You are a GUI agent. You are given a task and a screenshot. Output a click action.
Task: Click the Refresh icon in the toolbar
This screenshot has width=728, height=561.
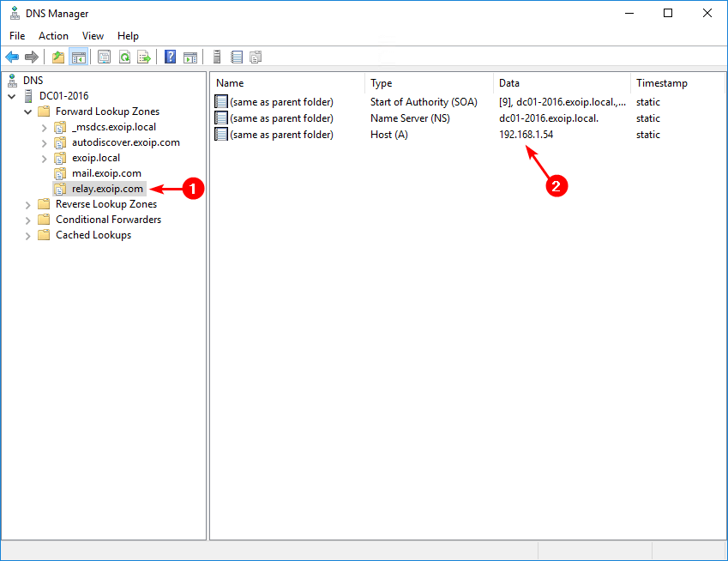tap(124, 57)
